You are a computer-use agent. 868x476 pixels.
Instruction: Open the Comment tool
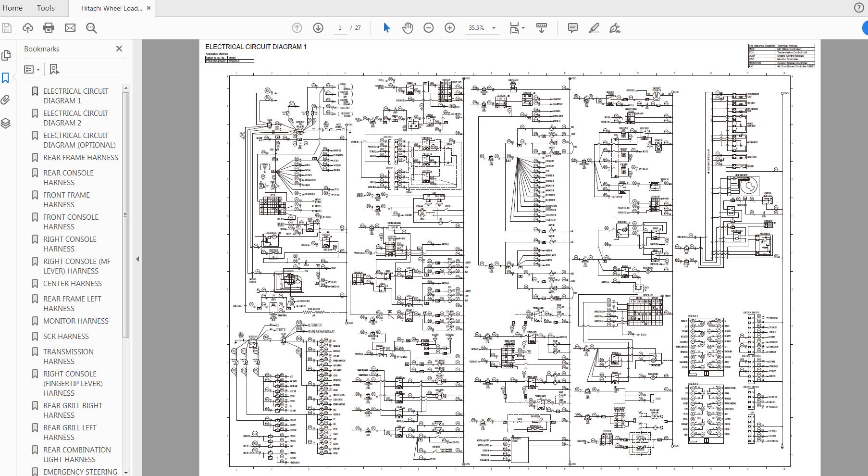(572, 28)
